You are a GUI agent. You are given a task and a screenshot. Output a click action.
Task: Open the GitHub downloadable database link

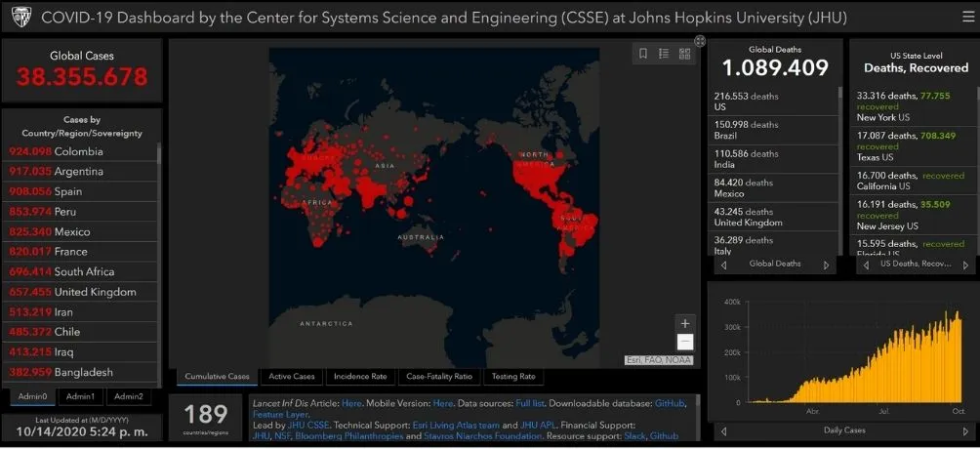[x=670, y=403]
